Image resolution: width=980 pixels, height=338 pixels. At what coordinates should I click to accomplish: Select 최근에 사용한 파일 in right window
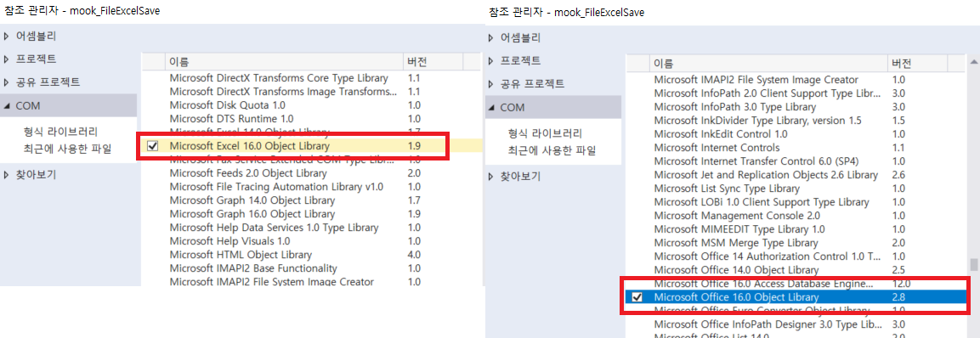[x=552, y=150]
